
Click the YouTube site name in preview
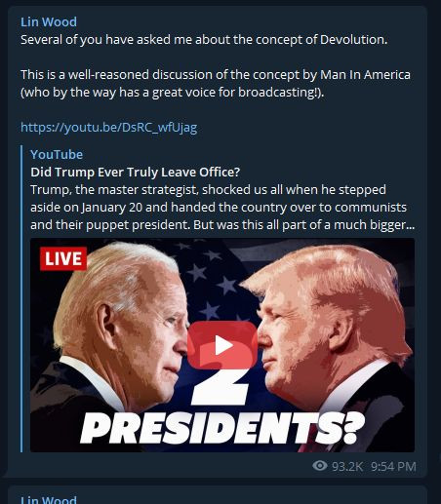pos(57,154)
